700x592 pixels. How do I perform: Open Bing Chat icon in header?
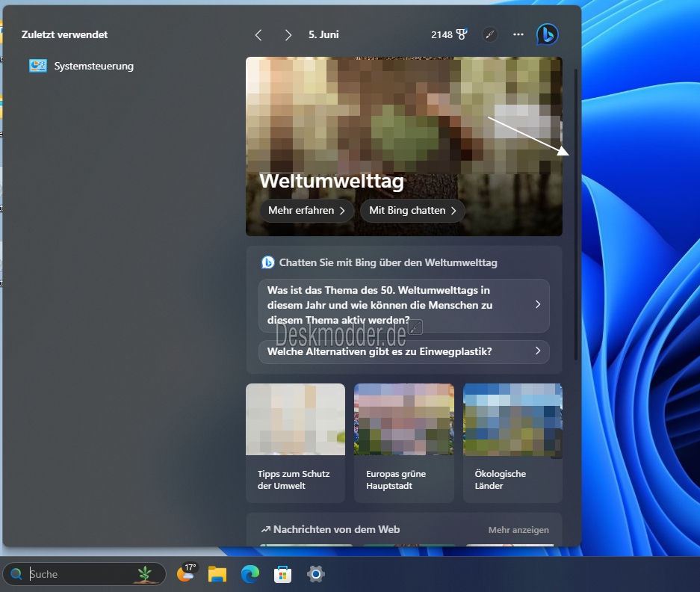pos(547,34)
